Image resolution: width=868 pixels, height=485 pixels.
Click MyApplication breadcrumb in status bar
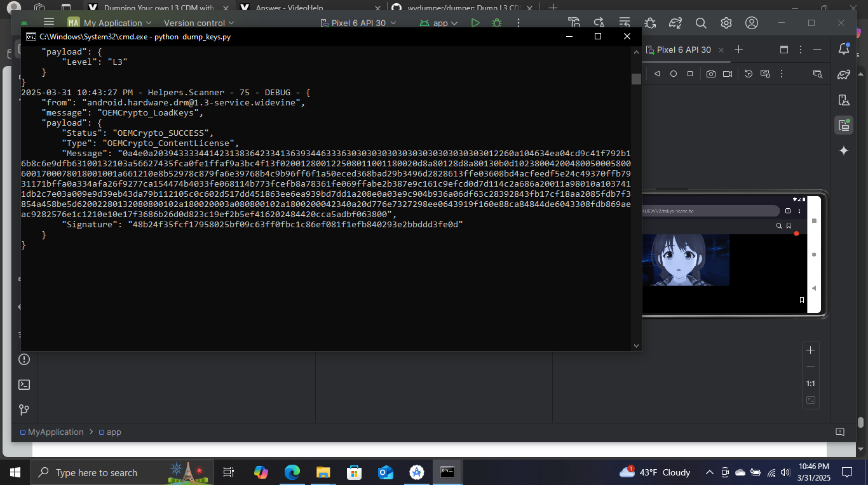[51, 432]
